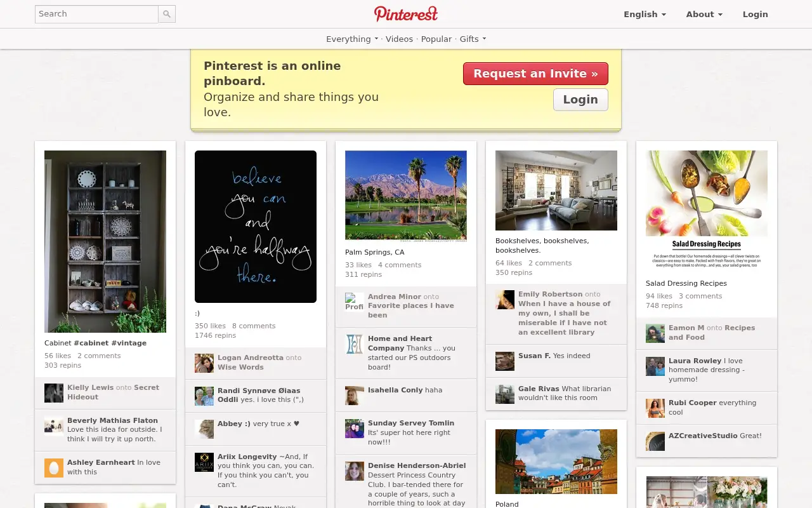Click the banner Login button
Image resolution: width=812 pixels, height=508 pixels.
[x=580, y=100]
